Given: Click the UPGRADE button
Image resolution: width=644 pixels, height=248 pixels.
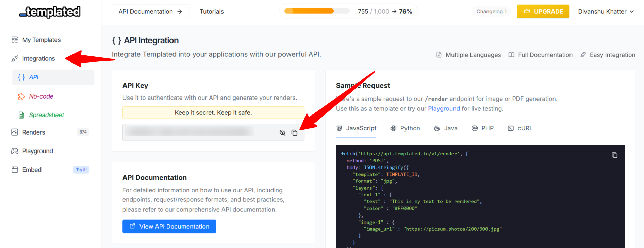Looking at the screenshot, I should [543, 12].
